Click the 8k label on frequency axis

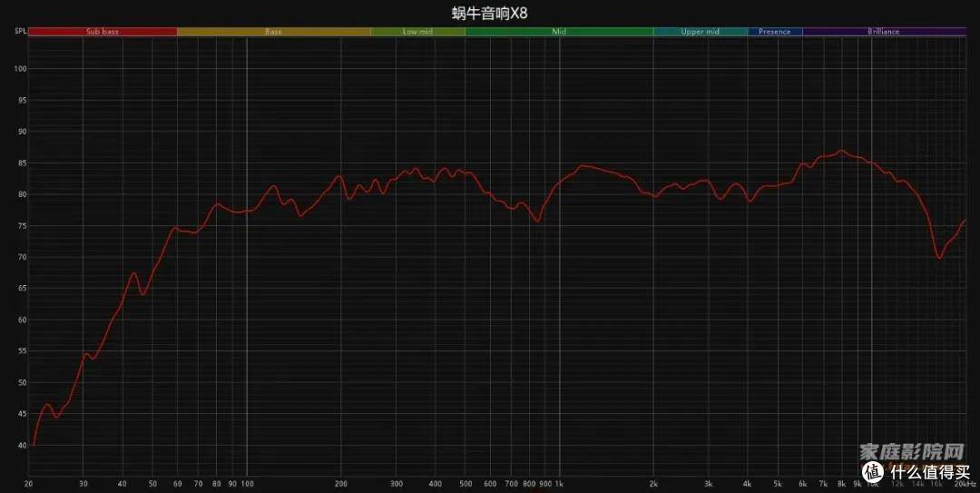(x=842, y=484)
